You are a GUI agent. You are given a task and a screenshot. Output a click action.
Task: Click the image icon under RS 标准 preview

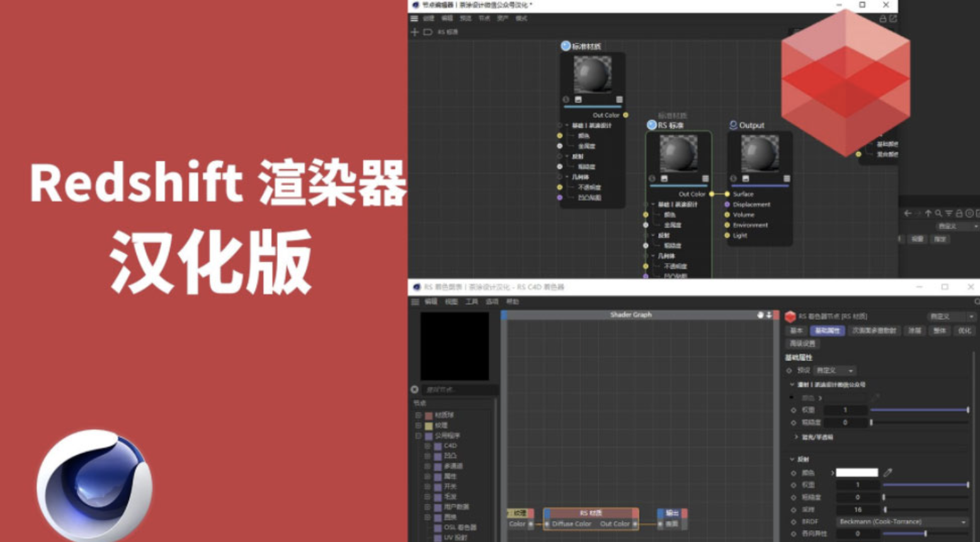click(664, 178)
